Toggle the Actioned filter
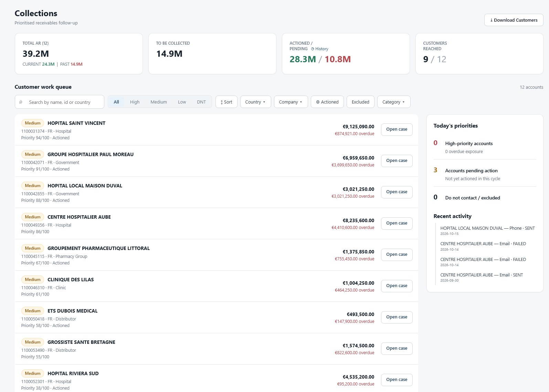549x392 pixels. [327, 102]
